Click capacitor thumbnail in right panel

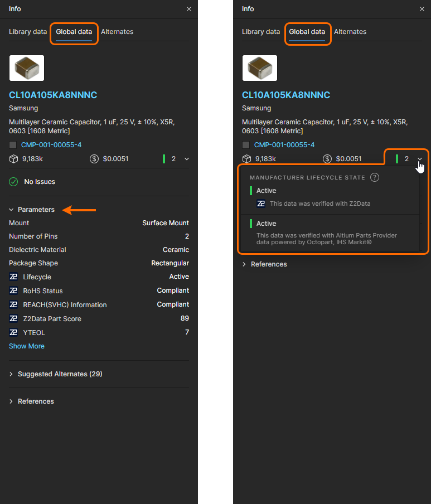pos(260,68)
